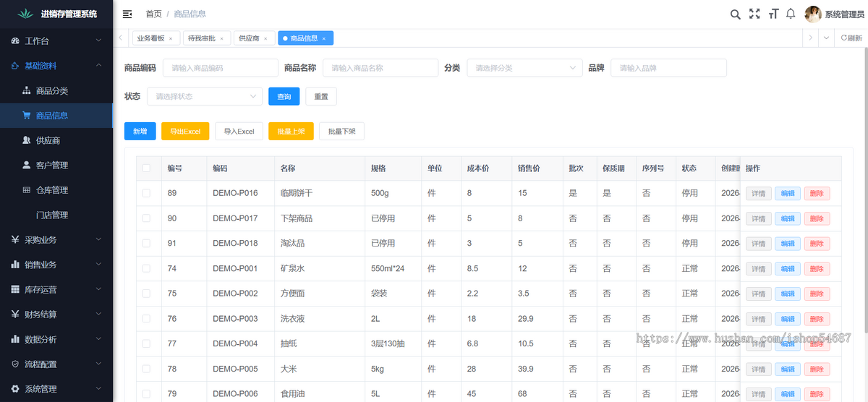This screenshot has height=402, width=868.
Task: Click the blue 新增 button
Action: (x=140, y=131)
